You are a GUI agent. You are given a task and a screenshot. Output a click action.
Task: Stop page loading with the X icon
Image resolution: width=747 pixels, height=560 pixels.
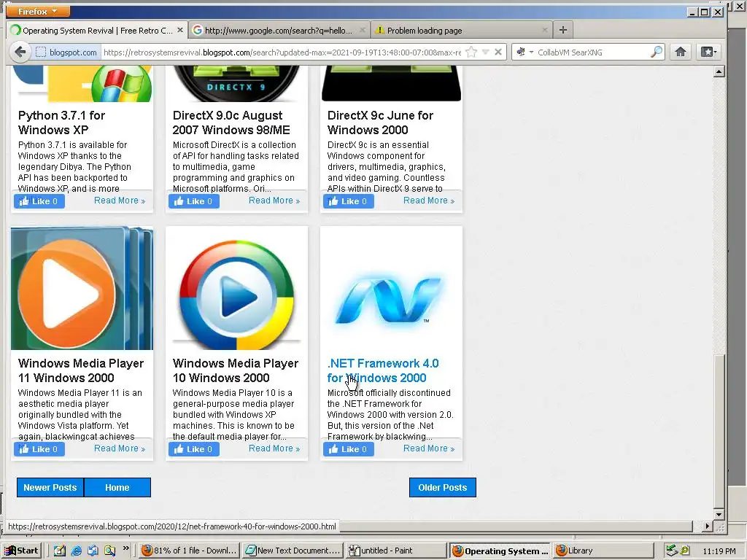[x=498, y=52]
